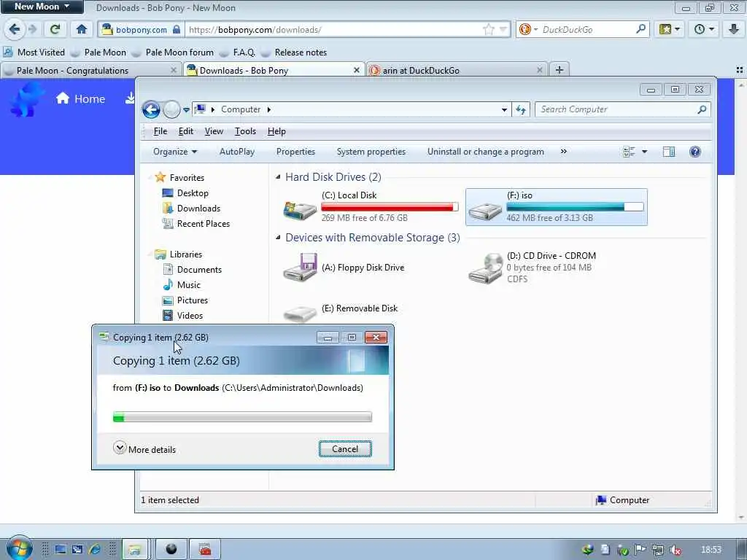Open the Most Visited bookmarks button
747x560 pixels.
pos(34,52)
